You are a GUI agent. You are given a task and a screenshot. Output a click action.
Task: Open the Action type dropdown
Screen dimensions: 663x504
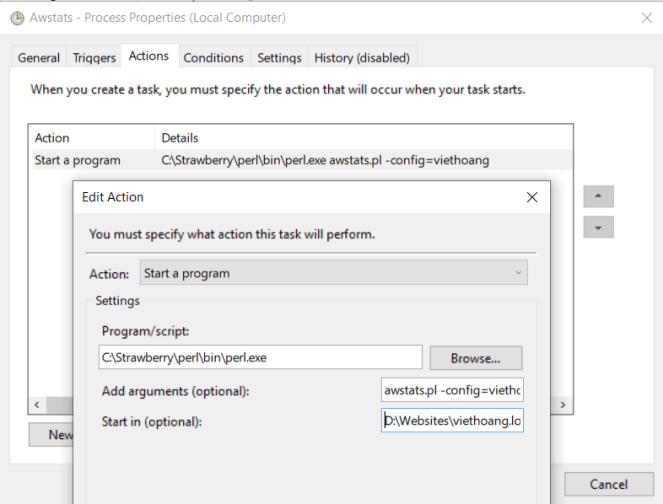coord(333,273)
